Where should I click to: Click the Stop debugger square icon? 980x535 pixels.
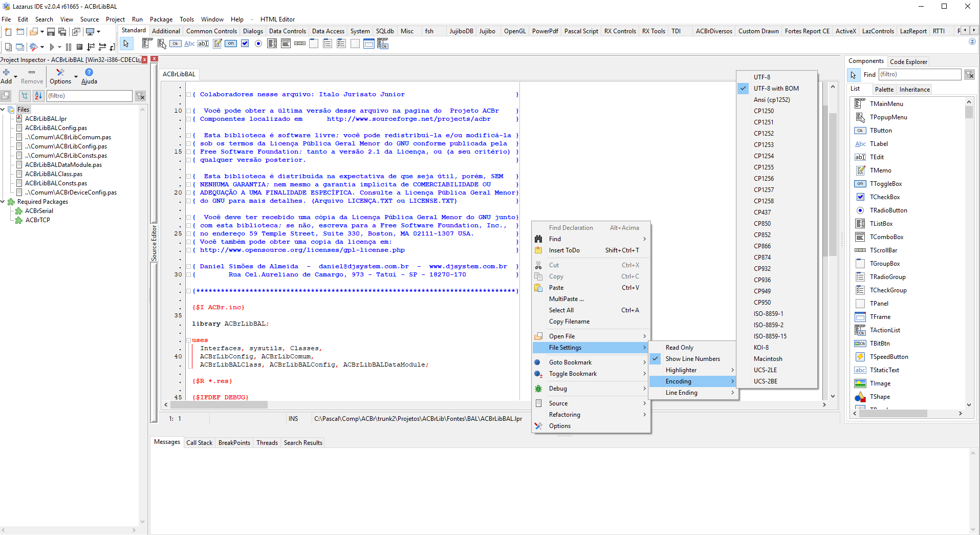[x=79, y=47]
